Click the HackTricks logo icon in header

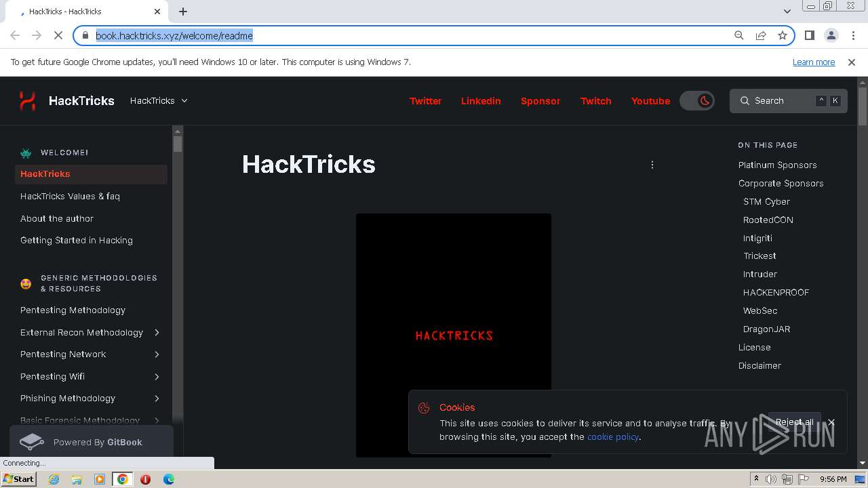27,100
